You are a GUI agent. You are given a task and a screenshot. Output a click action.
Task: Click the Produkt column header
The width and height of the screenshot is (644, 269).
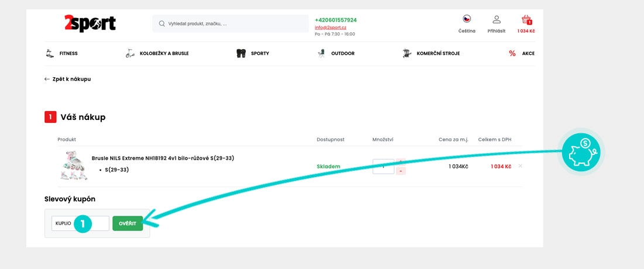pyautogui.click(x=67, y=140)
